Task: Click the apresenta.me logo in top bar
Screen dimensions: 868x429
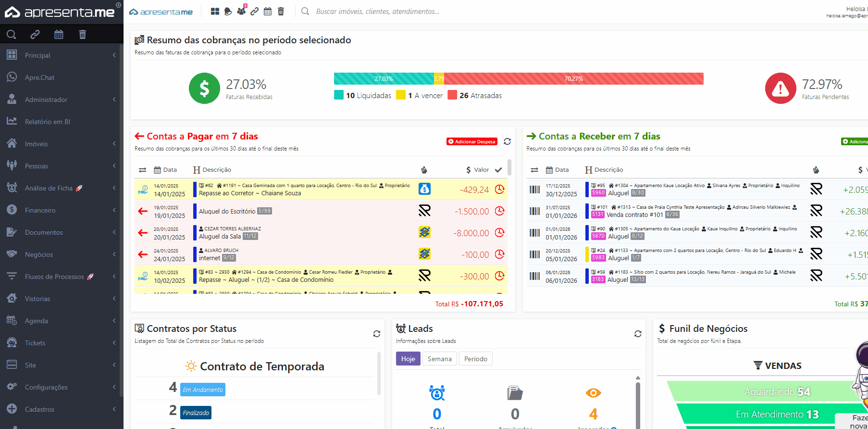Action: click(x=161, y=12)
